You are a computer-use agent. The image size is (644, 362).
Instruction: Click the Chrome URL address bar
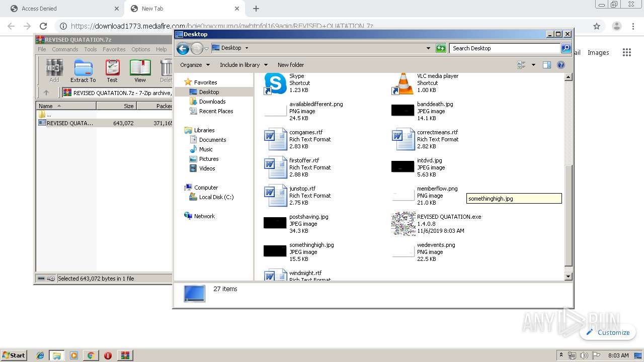pyautogui.click(x=322, y=26)
